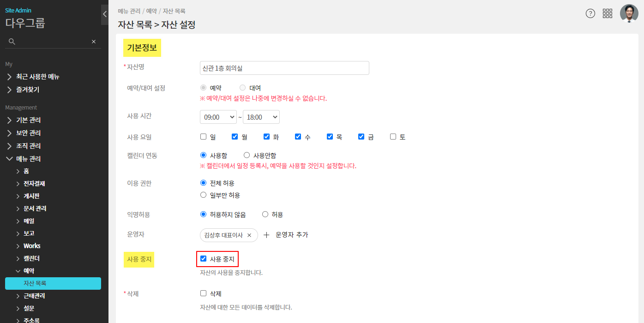Select 사용안함 for calendar sync
This screenshot has width=644, height=323.
click(247, 155)
